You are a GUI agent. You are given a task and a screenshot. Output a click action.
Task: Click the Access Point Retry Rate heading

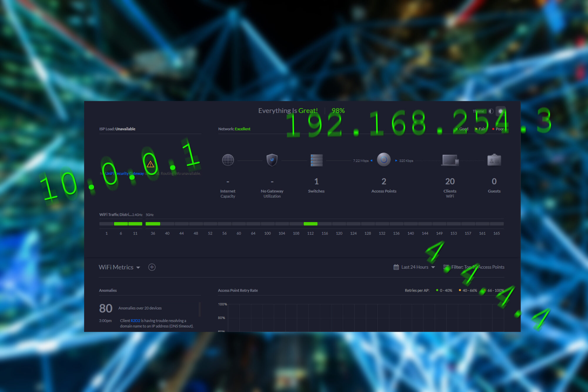click(238, 290)
